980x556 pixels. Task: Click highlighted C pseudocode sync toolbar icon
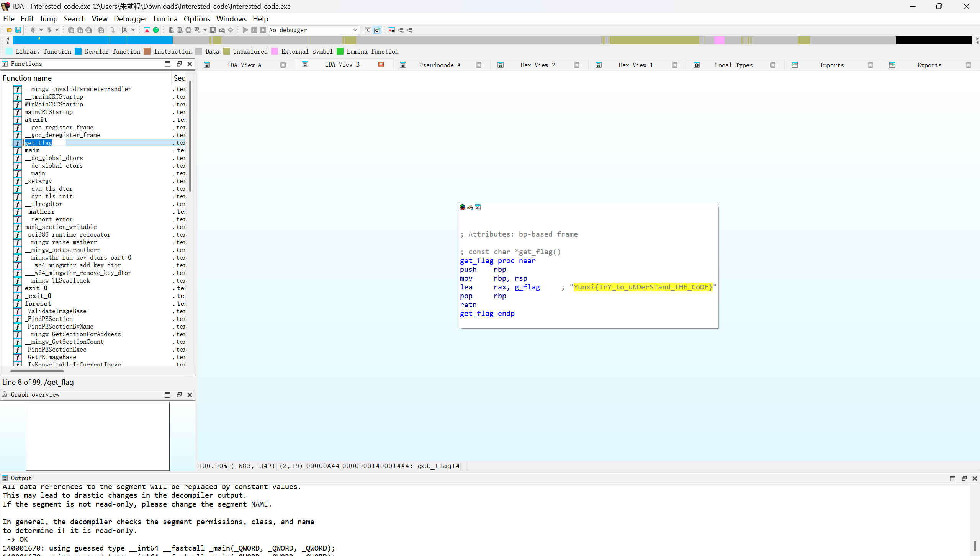(x=377, y=30)
